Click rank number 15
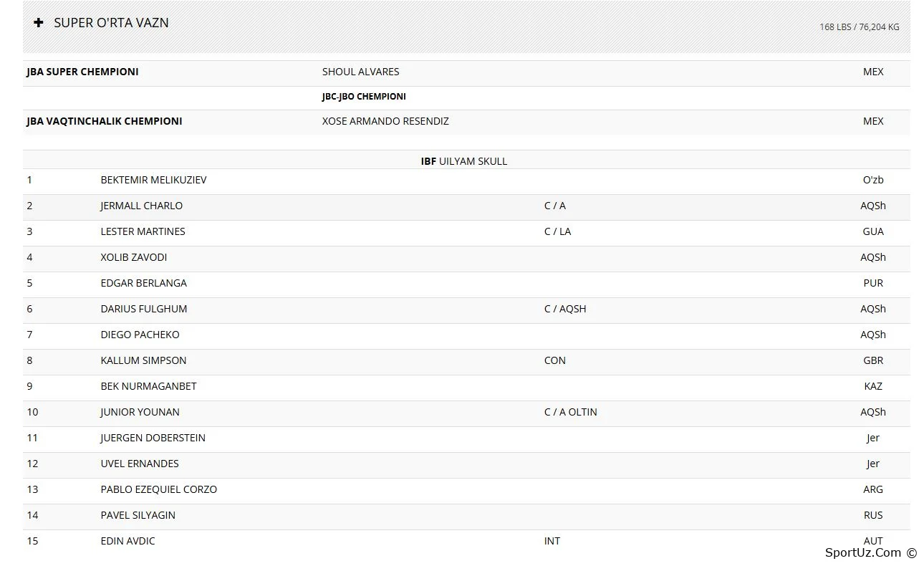 [x=33, y=541]
